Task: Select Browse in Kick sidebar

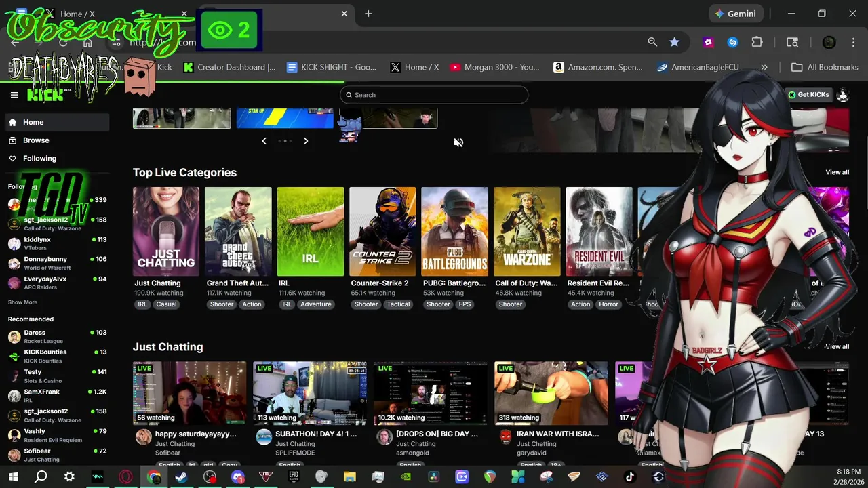Action: point(57,140)
